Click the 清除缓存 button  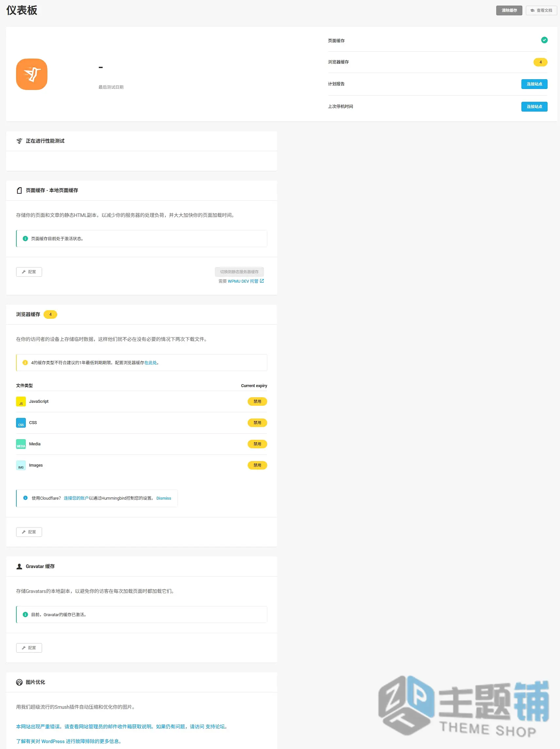[509, 10]
